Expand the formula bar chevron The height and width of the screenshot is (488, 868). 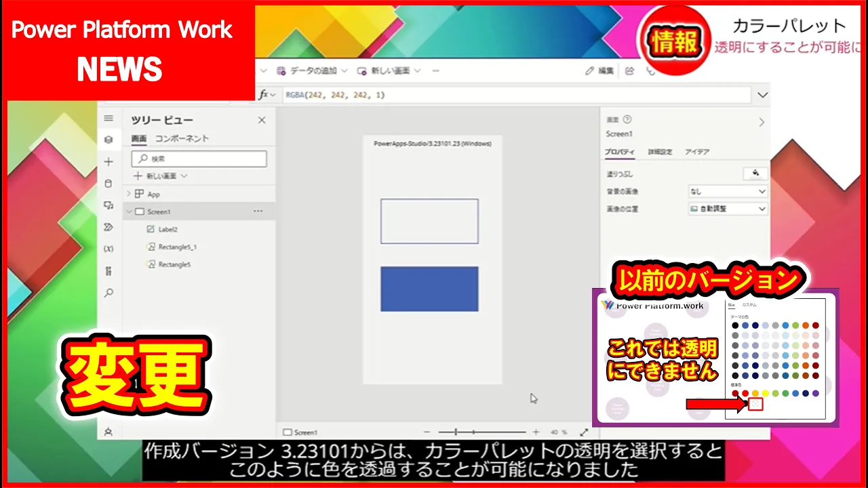click(763, 95)
